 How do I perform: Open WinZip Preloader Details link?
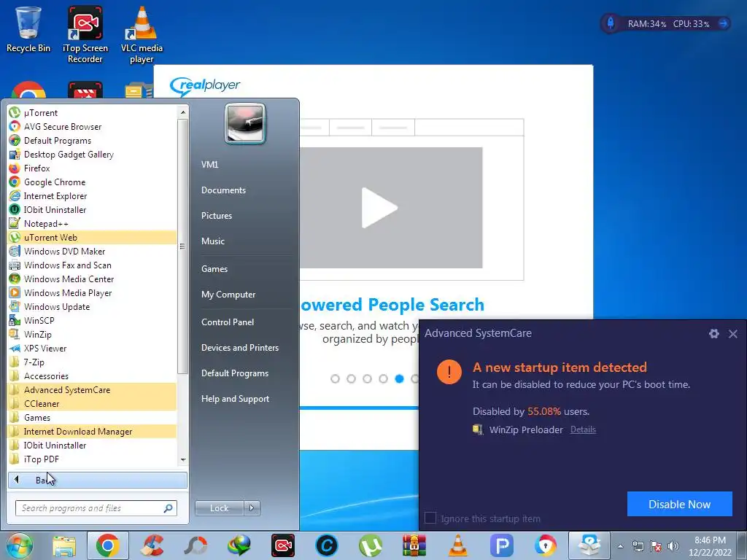click(583, 429)
